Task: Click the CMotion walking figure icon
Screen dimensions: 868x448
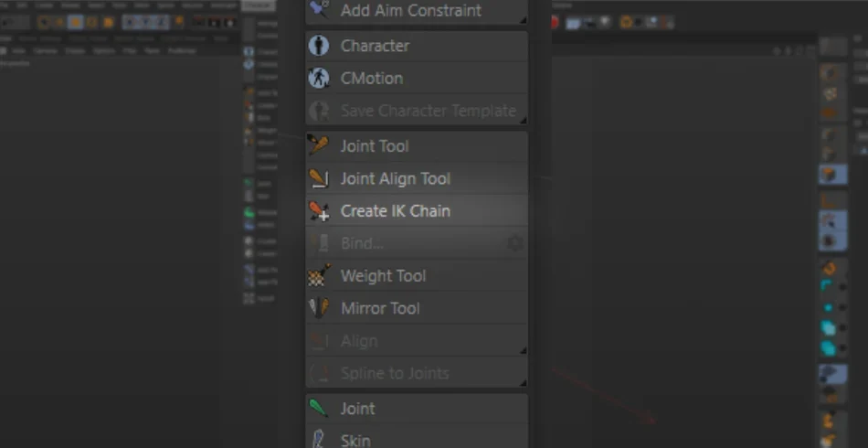Action: tap(318, 78)
